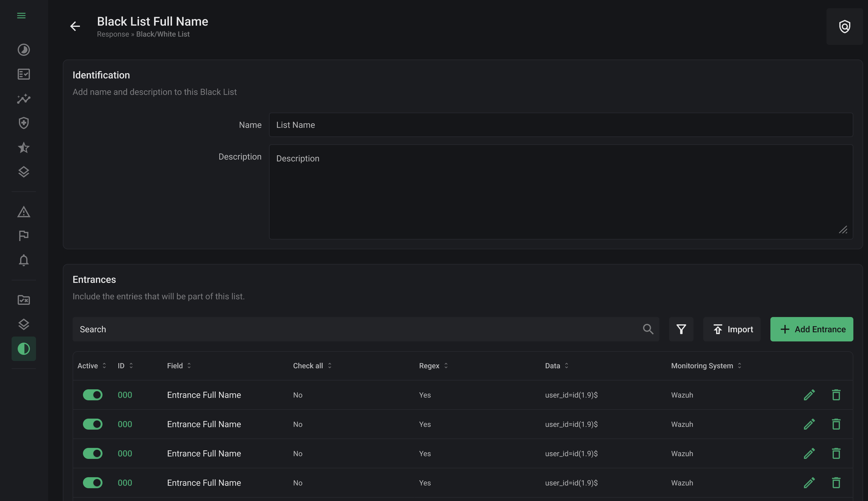
Task: Click the back arrow beside the page title
Action: click(x=75, y=26)
